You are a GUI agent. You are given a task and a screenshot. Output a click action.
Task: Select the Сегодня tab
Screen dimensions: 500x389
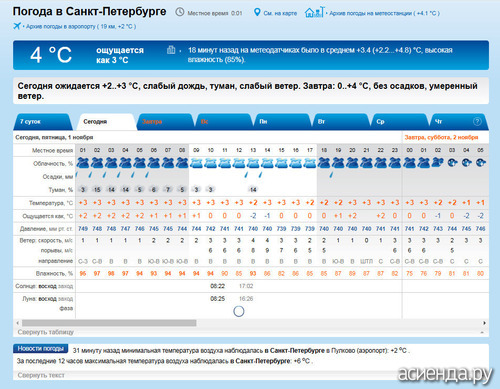click(x=105, y=122)
